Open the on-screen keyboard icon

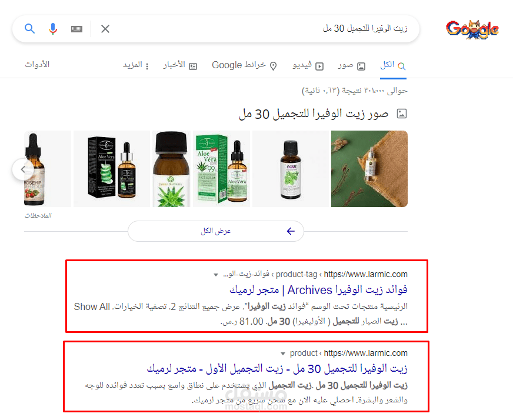[76, 29]
